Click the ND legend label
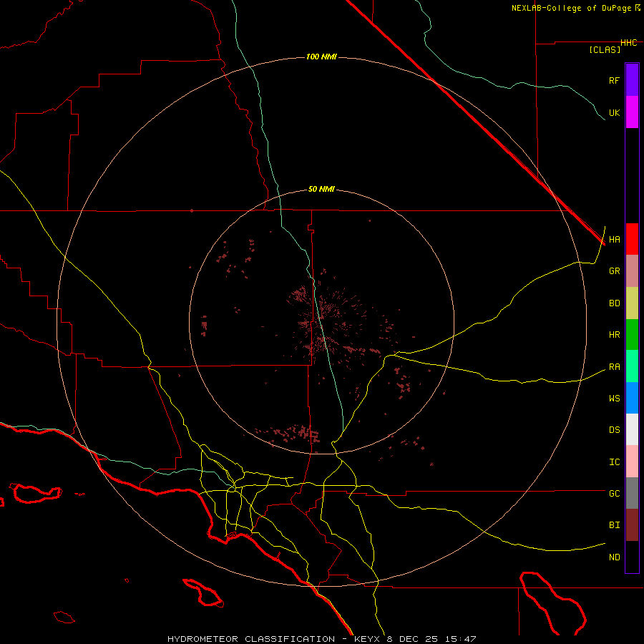This screenshot has width=644, height=644. 614,557
